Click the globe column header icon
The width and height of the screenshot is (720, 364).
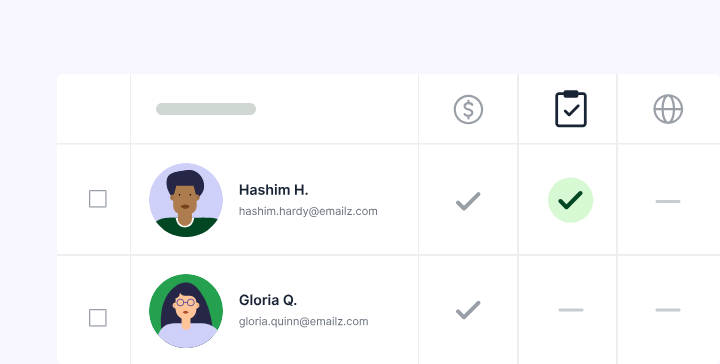[668, 109]
